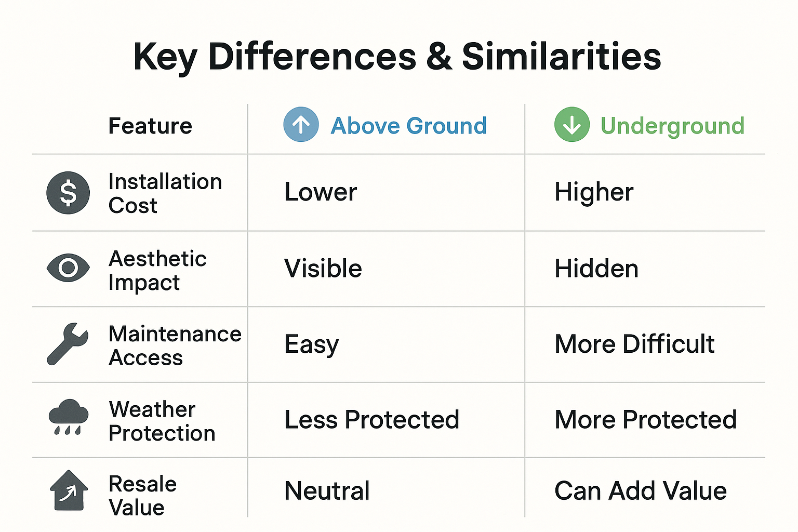
Task: Click the Neutral resale value cell
Action: coord(327,490)
